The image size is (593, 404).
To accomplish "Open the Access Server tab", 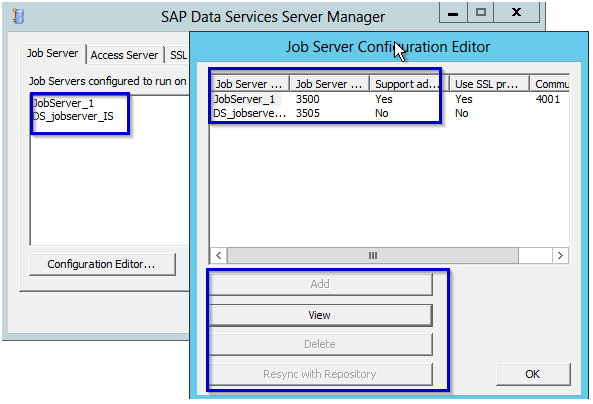I will pos(124,55).
